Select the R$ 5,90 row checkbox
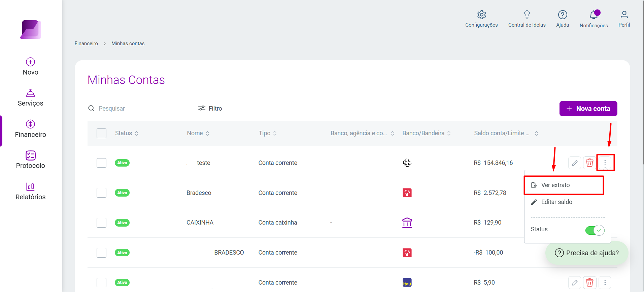This screenshot has width=644, height=292. pyautogui.click(x=101, y=283)
